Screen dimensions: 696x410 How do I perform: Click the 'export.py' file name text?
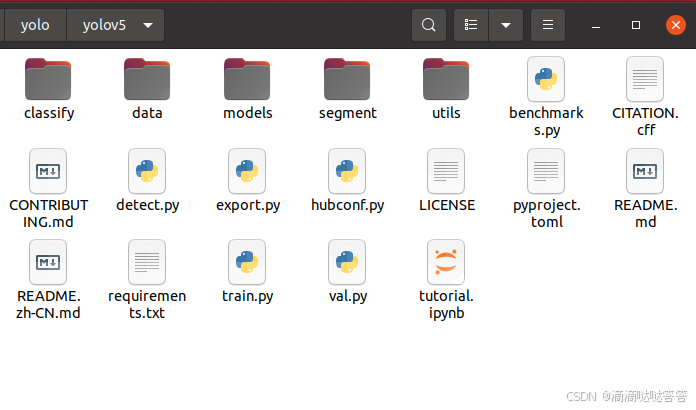[248, 205]
